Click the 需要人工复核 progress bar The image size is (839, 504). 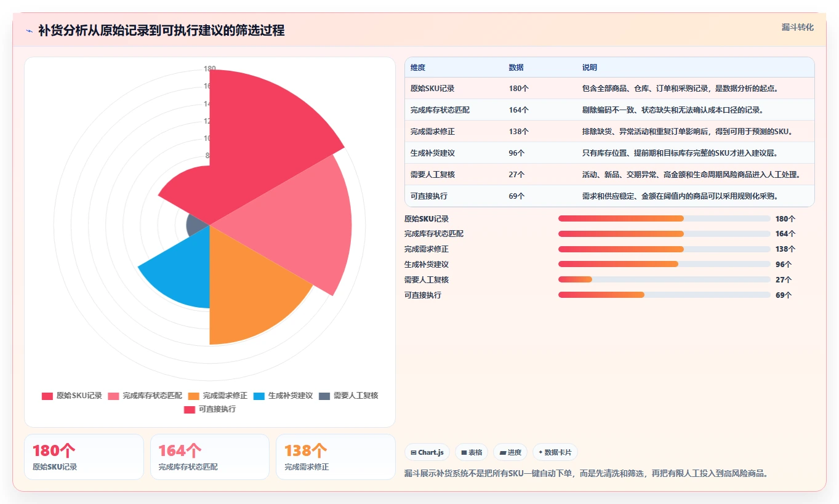coord(664,279)
